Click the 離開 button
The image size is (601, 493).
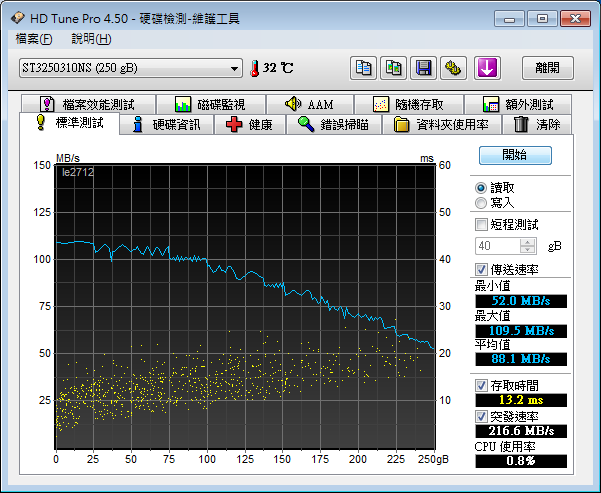pos(548,68)
